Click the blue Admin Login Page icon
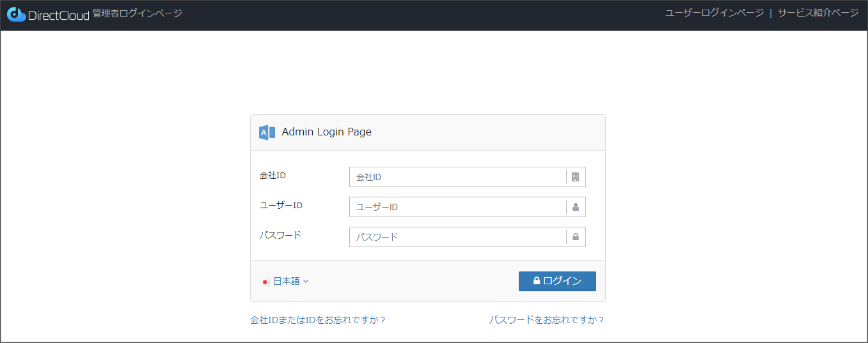The width and height of the screenshot is (868, 343). [267, 132]
